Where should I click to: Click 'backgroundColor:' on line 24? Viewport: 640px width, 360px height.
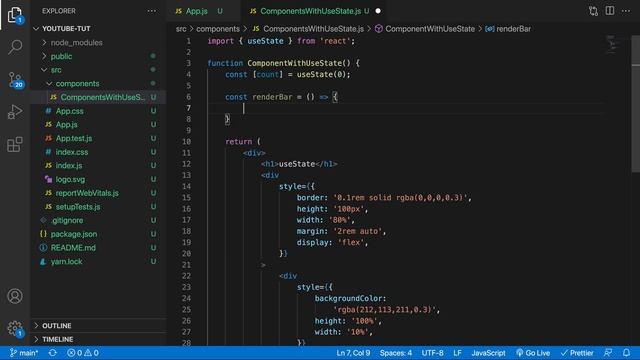[x=350, y=299]
